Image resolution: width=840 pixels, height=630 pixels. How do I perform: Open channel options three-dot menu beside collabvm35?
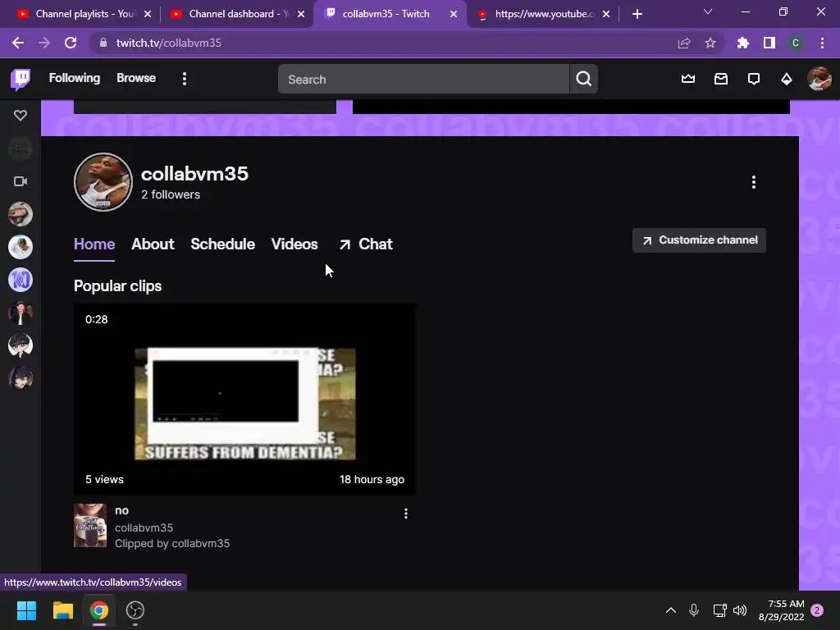click(754, 182)
